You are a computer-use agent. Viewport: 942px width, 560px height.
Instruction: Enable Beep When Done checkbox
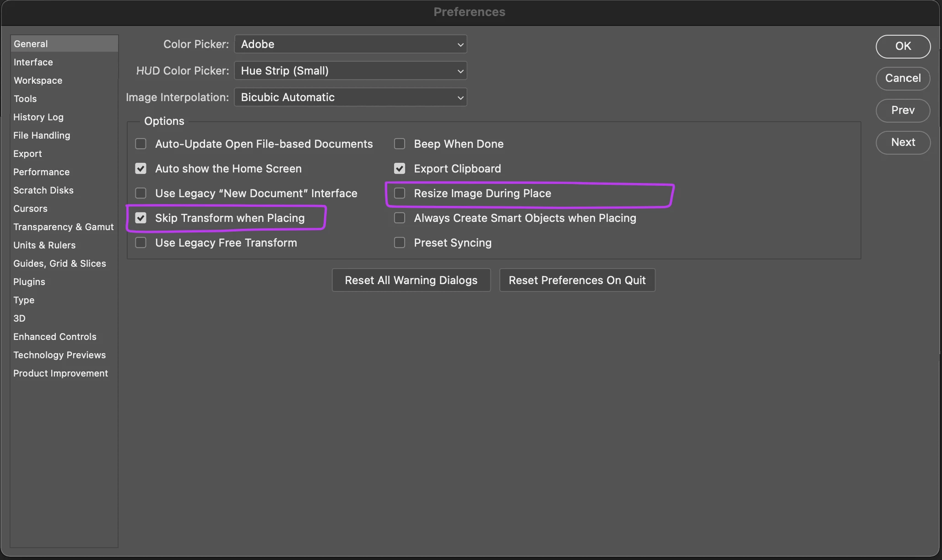point(400,144)
